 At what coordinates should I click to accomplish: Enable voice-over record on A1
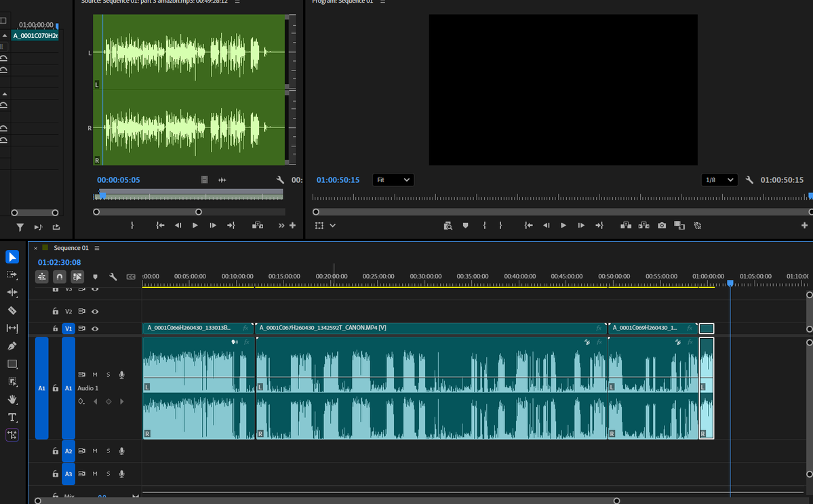(122, 375)
